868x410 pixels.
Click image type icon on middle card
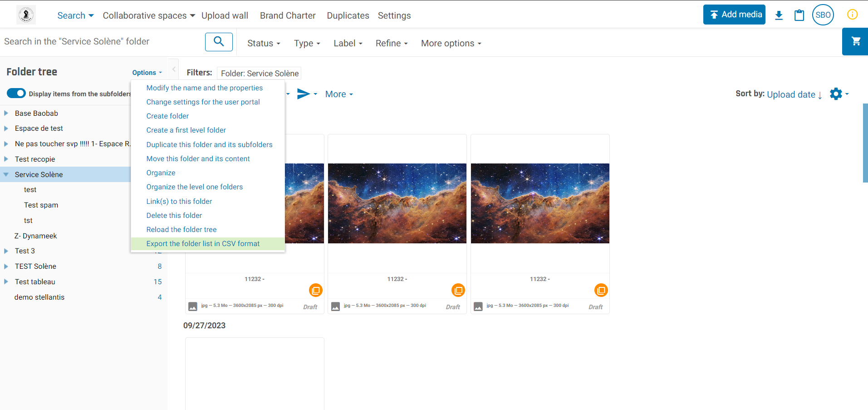[335, 306]
